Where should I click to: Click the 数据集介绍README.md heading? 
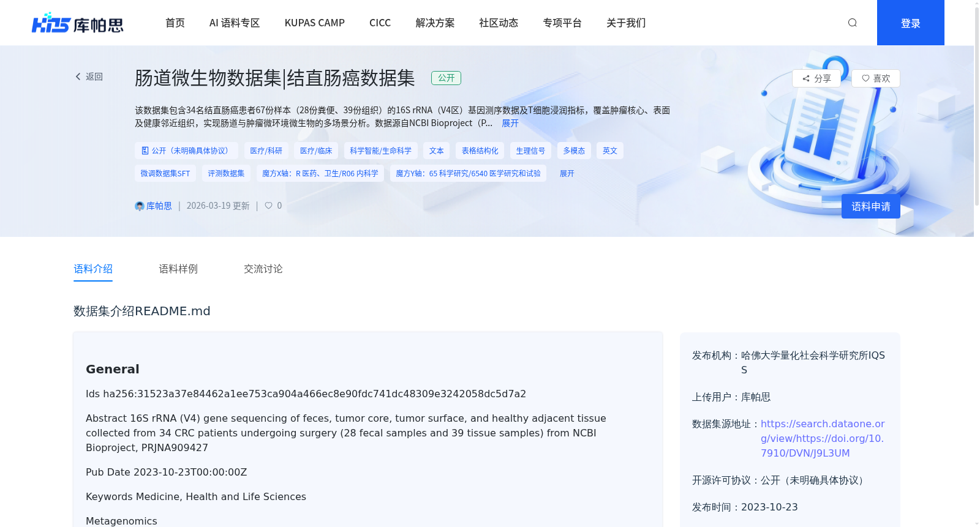(x=142, y=311)
